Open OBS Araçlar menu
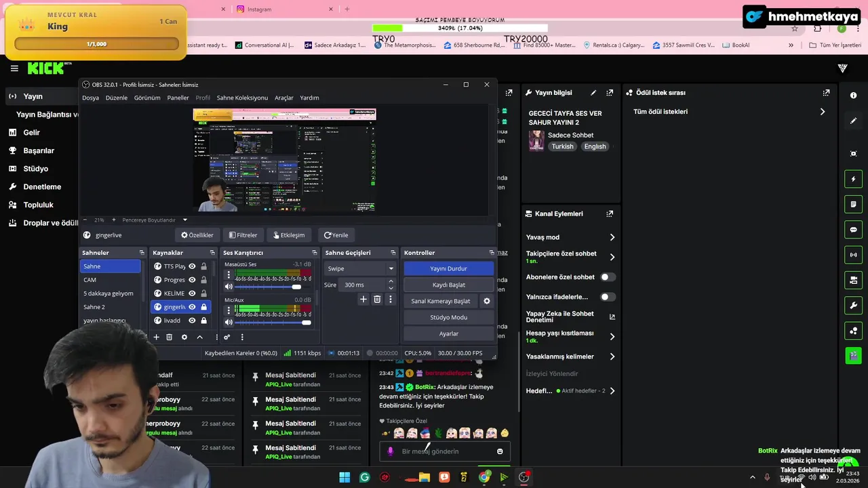Screen dimensions: 868x488 (284, 98)
